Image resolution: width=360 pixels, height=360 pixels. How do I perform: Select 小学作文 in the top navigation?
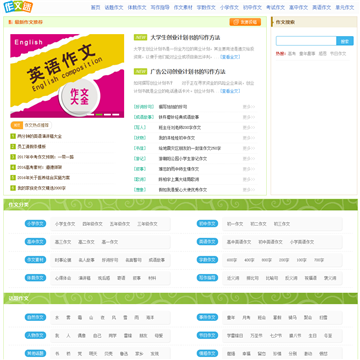(x=229, y=7)
